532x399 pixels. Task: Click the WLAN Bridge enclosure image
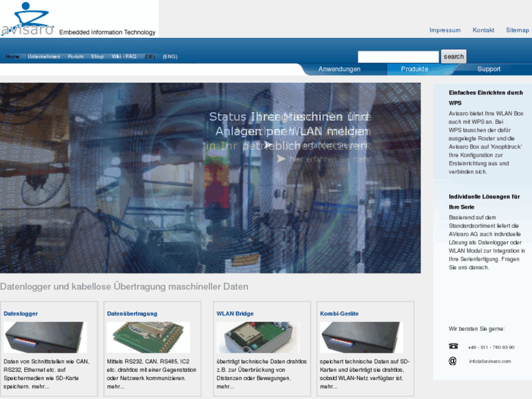click(258, 338)
